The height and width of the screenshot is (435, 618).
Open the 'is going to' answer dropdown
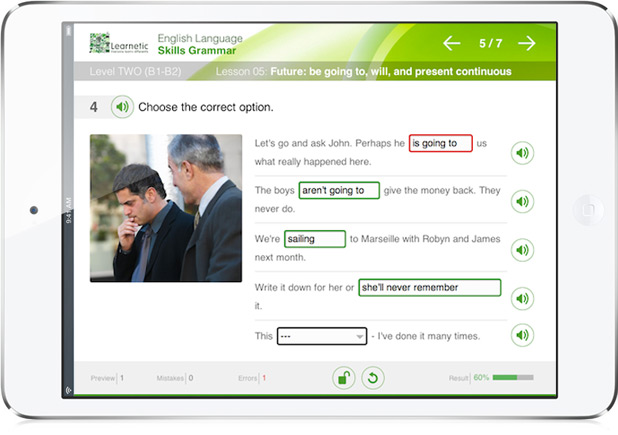[x=440, y=143]
